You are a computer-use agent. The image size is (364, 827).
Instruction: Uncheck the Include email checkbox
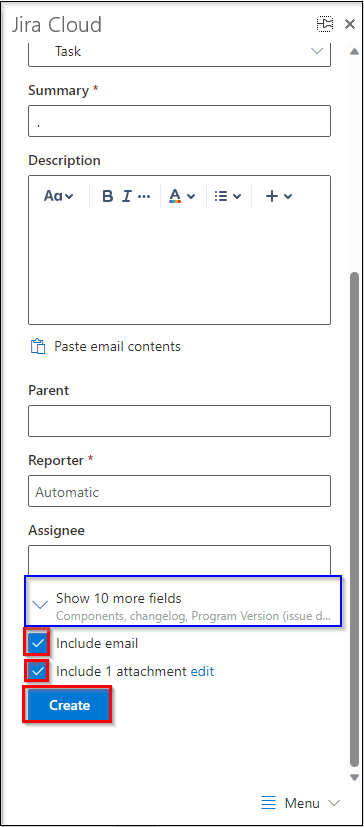pos(38,643)
